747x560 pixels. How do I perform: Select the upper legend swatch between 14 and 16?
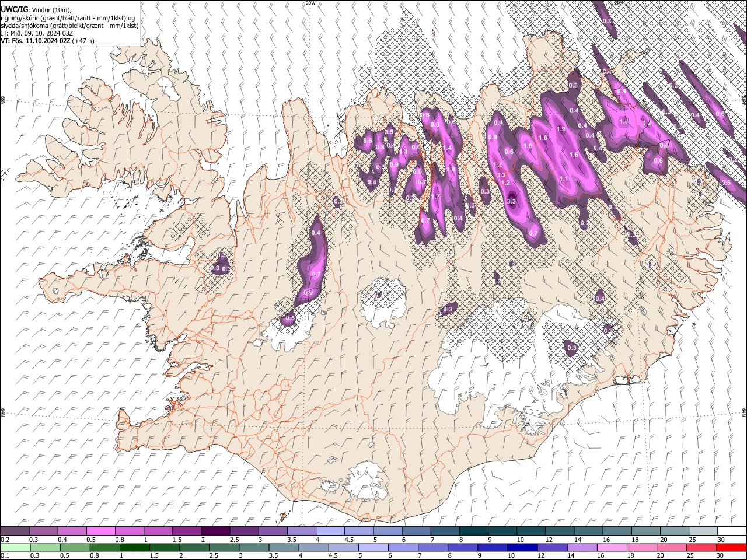click(588, 531)
